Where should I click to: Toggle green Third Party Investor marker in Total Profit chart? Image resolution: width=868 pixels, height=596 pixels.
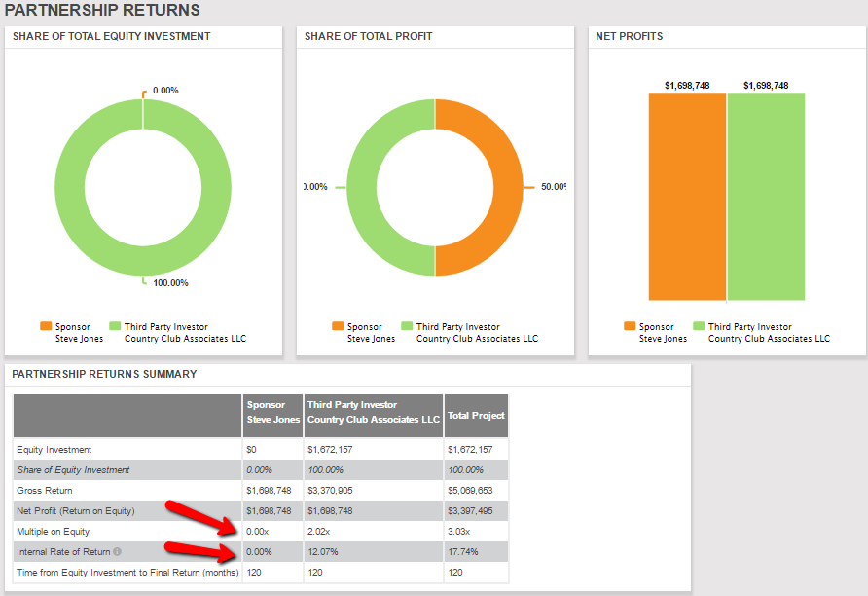pos(407,327)
